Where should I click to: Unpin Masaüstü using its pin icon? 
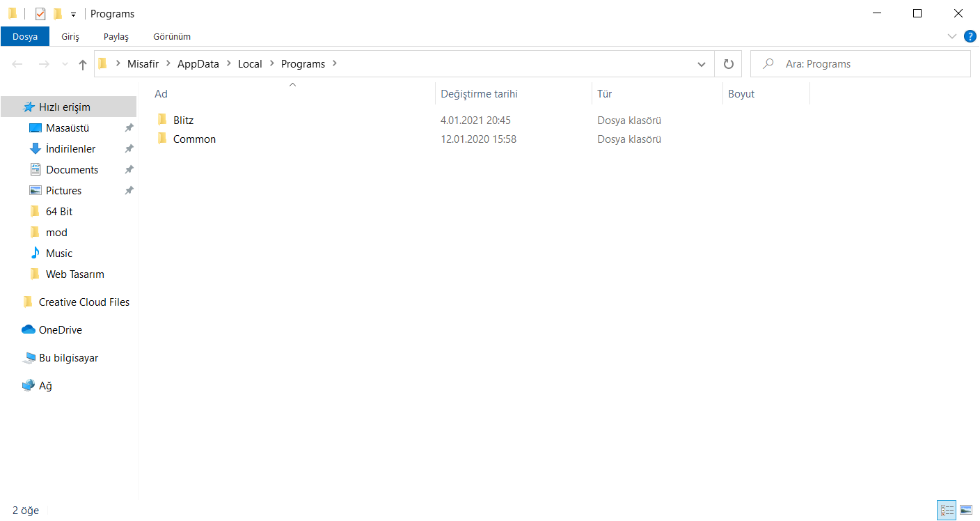pyautogui.click(x=129, y=128)
